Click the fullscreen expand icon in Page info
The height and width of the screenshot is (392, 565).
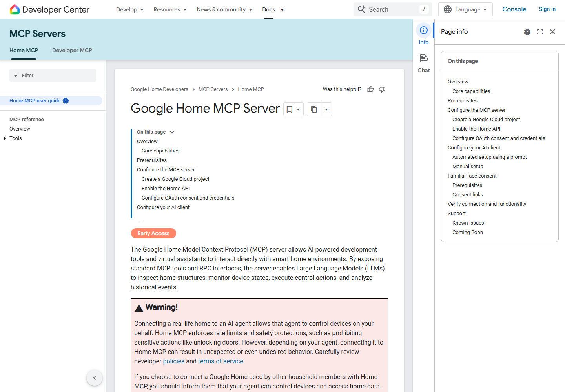[540, 32]
